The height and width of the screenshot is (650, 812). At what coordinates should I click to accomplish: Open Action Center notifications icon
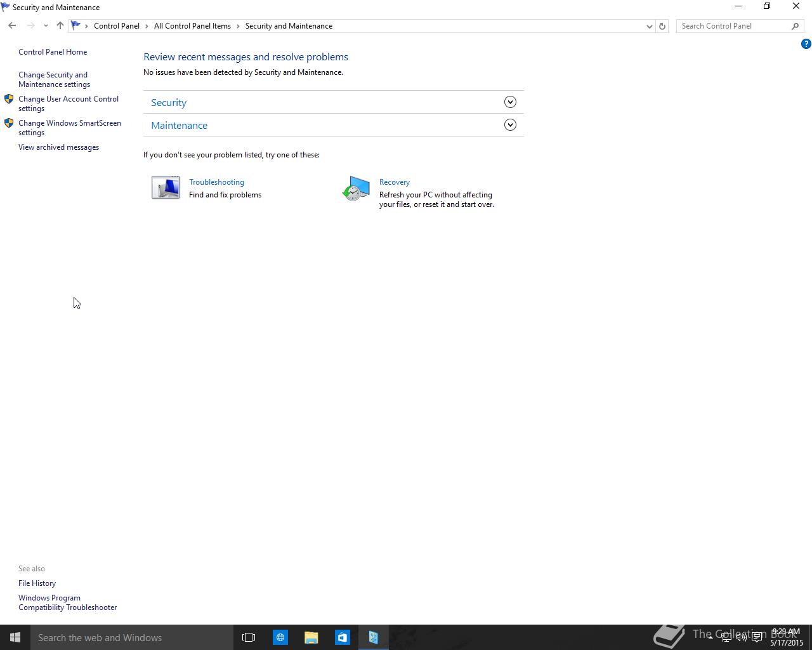point(757,637)
